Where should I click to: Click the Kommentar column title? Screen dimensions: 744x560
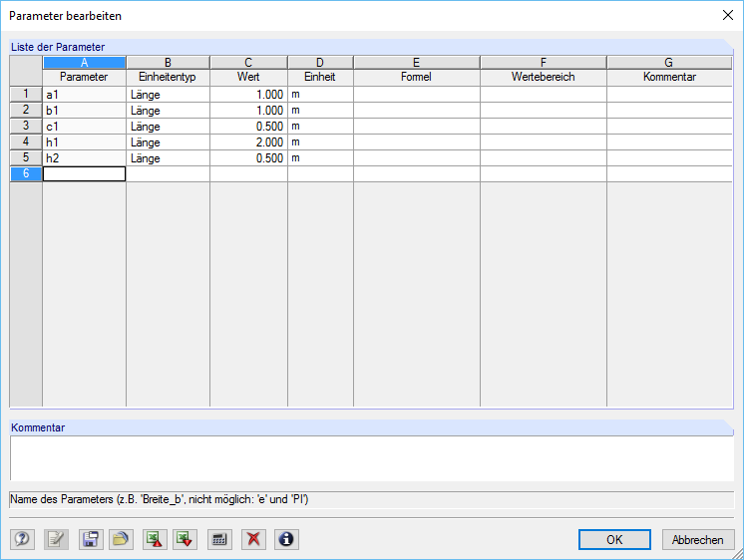pos(669,77)
